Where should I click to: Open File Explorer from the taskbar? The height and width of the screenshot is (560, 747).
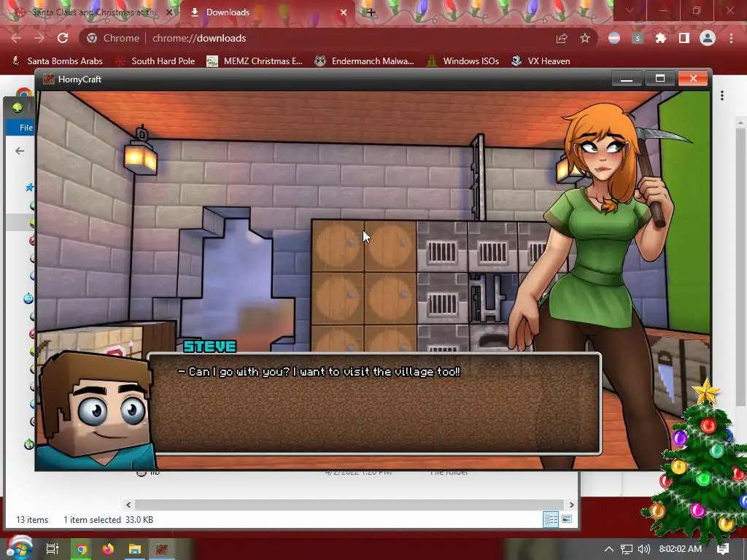[x=135, y=549]
